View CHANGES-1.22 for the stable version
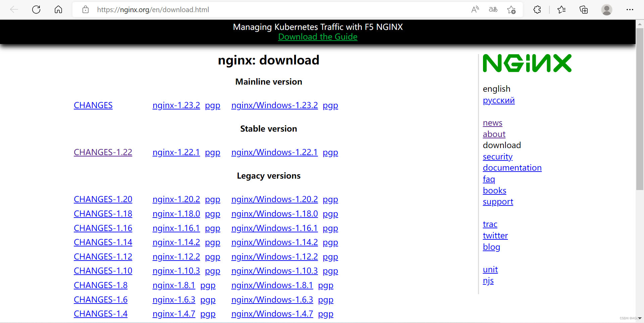The image size is (644, 323). tap(103, 152)
